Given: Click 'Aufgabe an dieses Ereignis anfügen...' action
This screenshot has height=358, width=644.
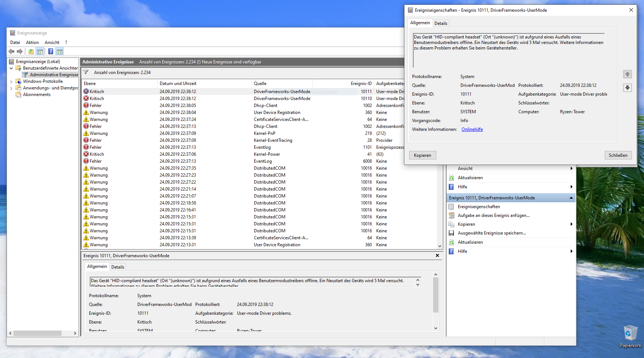Looking at the screenshot, I should [493, 215].
